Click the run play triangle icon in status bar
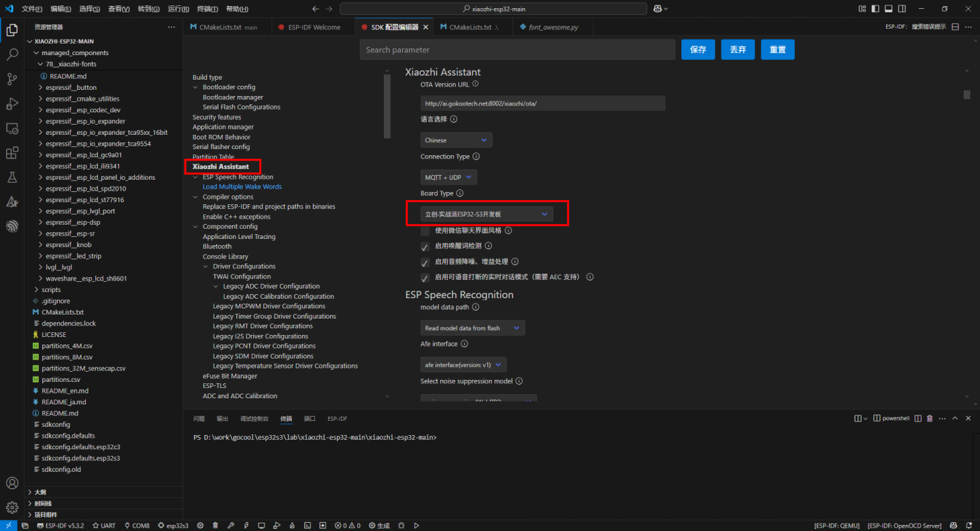 tap(416, 526)
